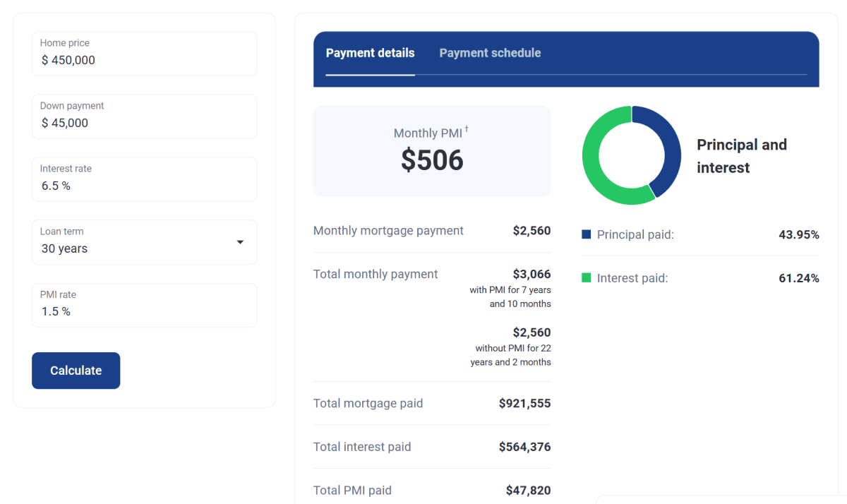Image resolution: width=847 pixels, height=504 pixels.
Task: Click the Loan term dropdown arrow
Action: 240,242
